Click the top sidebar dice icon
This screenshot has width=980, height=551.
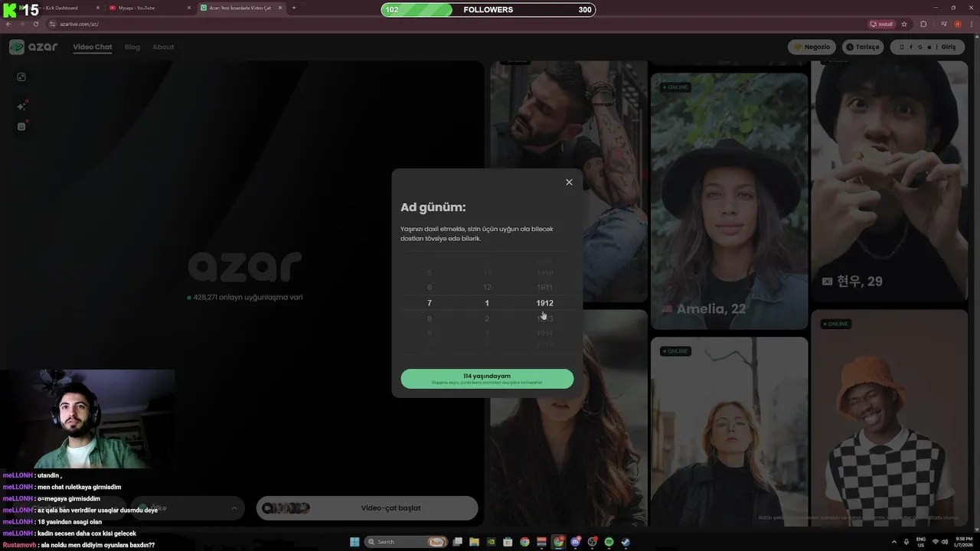pyautogui.click(x=21, y=77)
